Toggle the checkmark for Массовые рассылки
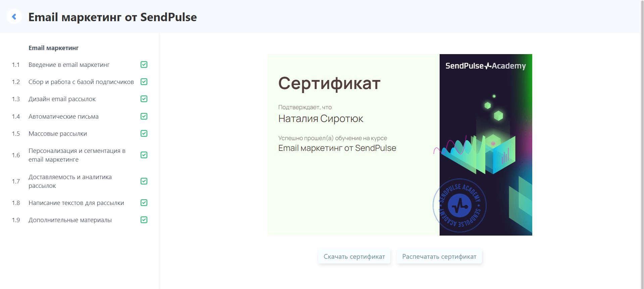Screen dimensions: 644x289 pos(144,133)
